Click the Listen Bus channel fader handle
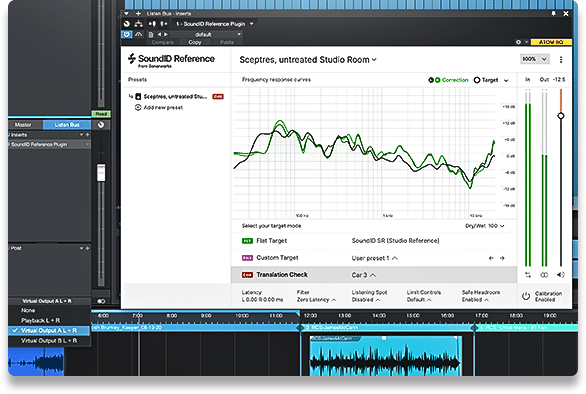The width and height of the screenshot is (586, 394). click(101, 173)
